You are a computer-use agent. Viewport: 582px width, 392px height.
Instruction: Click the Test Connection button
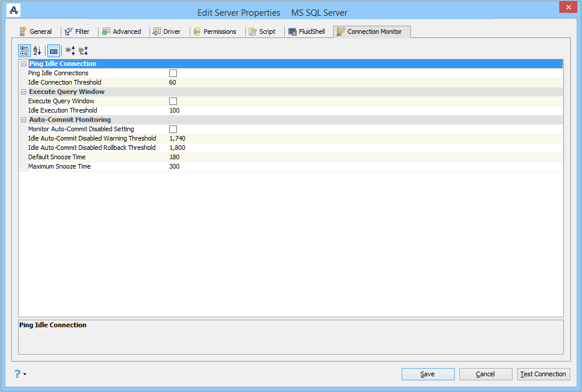point(543,374)
